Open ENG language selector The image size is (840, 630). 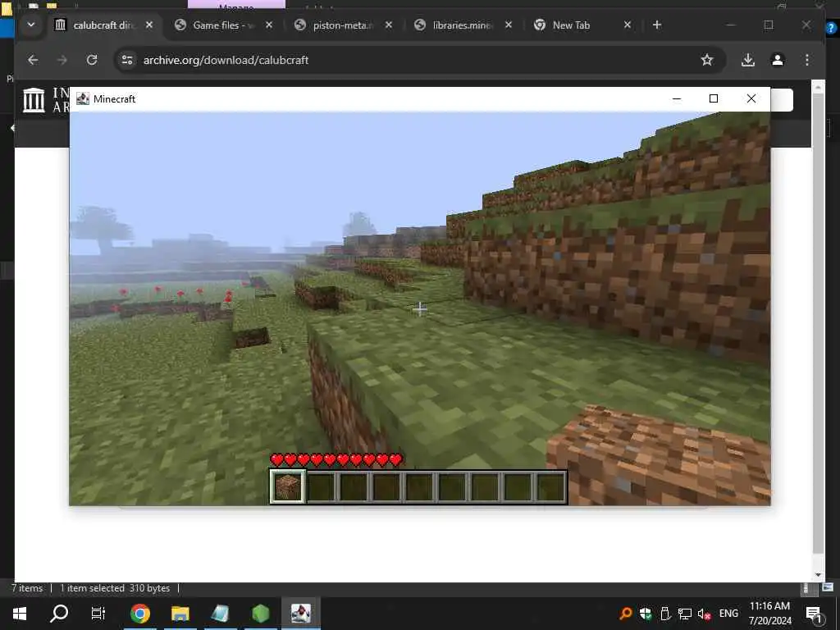pos(728,614)
